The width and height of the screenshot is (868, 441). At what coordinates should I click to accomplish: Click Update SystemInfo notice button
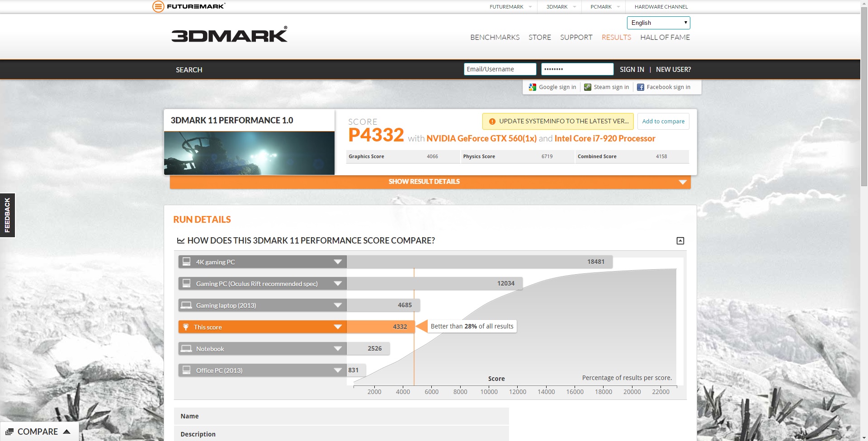pyautogui.click(x=558, y=122)
